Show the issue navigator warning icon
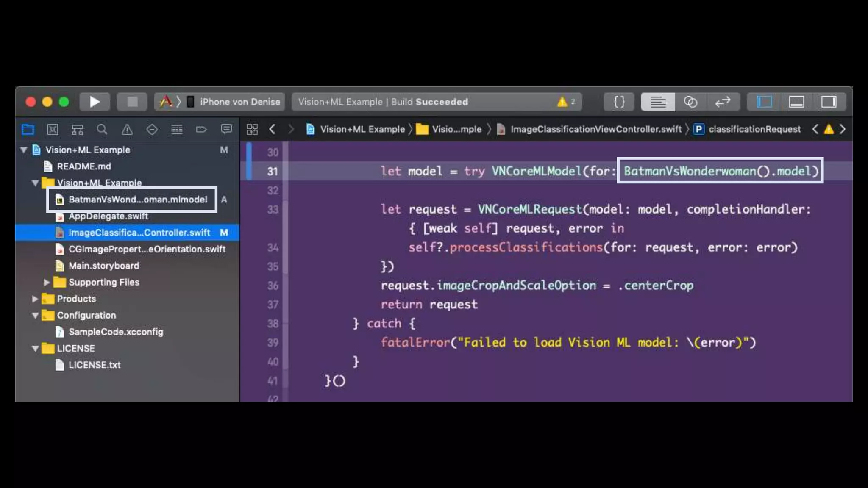Screen dimensions: 868x488 coord(127,129)
